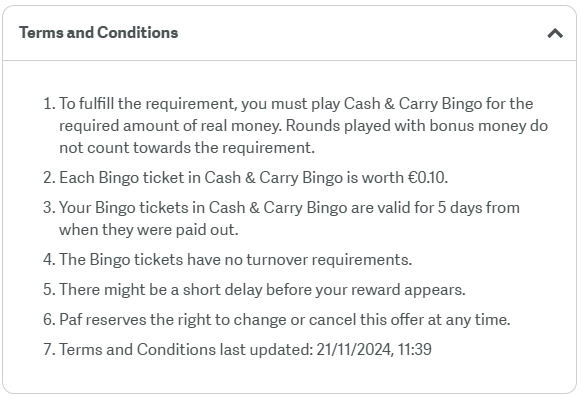Click the list number 7 marker

[x=49, y=350]
